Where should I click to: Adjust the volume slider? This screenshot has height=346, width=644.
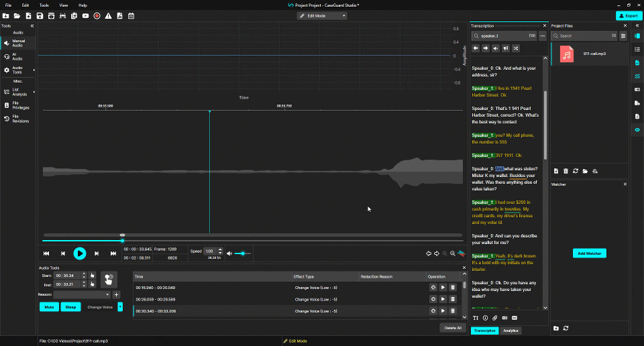point(243,253)
